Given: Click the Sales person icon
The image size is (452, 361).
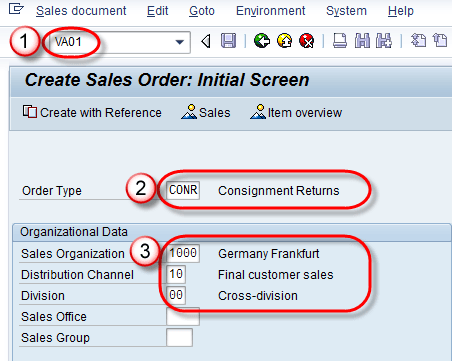Looking at the screenshot, I should pos(189,112).
